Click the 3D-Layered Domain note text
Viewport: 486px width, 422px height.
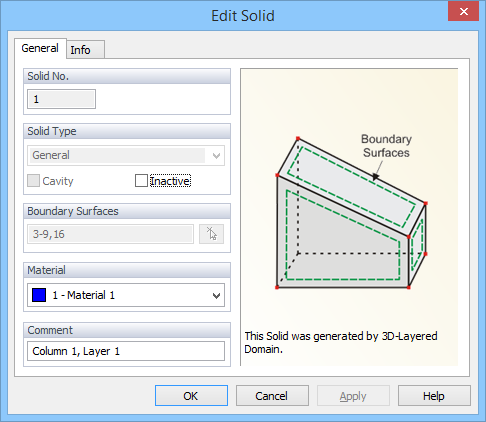(x=341, y=342)
